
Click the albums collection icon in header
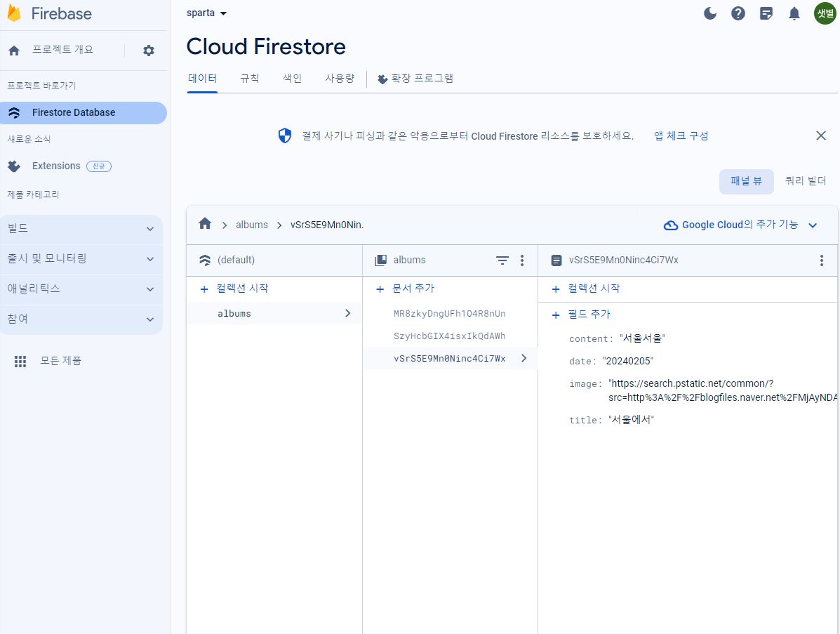(x=380, y=260)
